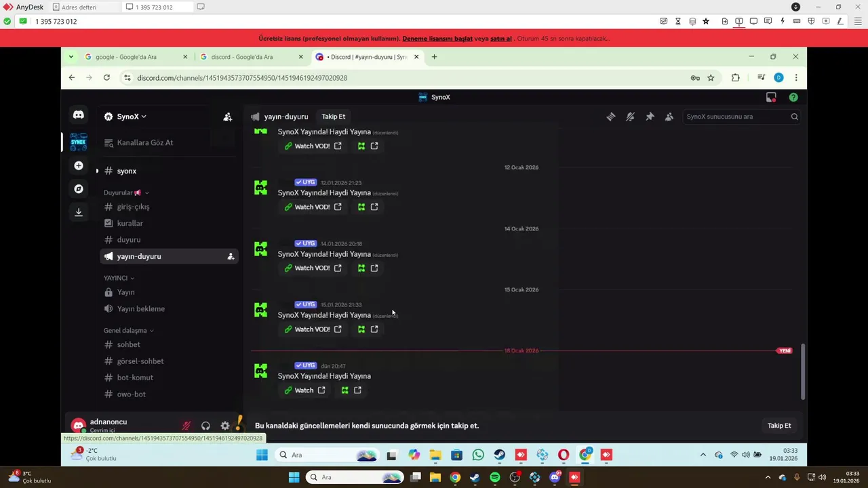Open Discord help question mark icon

pyautogui.click(x=793, y=97)
